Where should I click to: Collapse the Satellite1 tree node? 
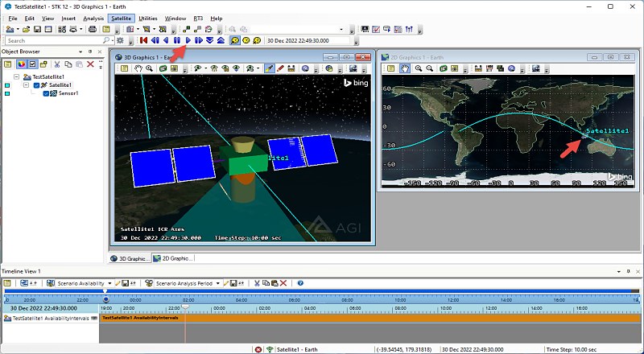point(27,85)
